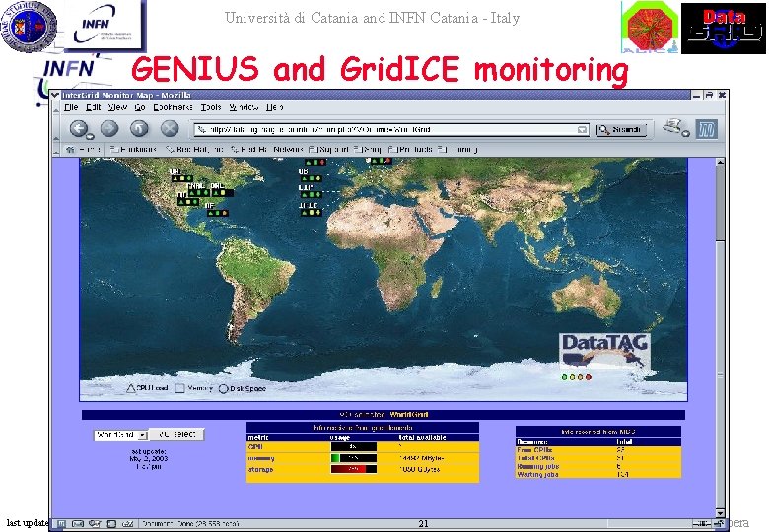Click the Home icon in bookmarks toolbar
Image resolution: width=769 pixels, height=532 pixels.
click(70, 150)
